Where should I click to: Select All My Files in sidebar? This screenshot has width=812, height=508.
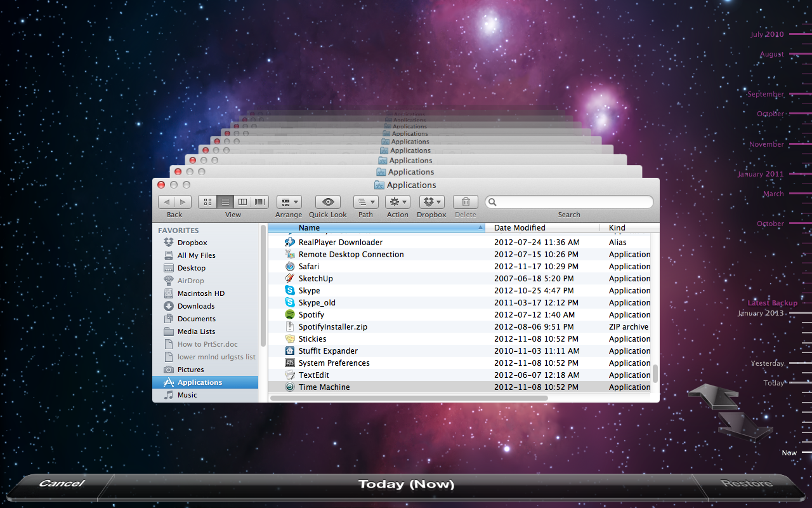pyautogui.click(x=206, y=255)
